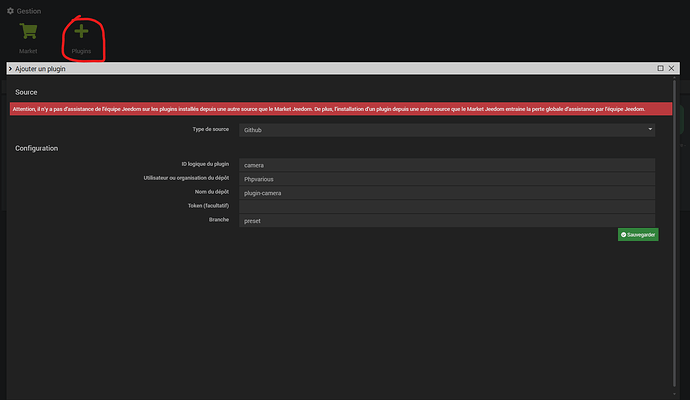Click the Utilisateur ou organisation du dépôt field
Screen dimensions: 690x400
point(447,179)
